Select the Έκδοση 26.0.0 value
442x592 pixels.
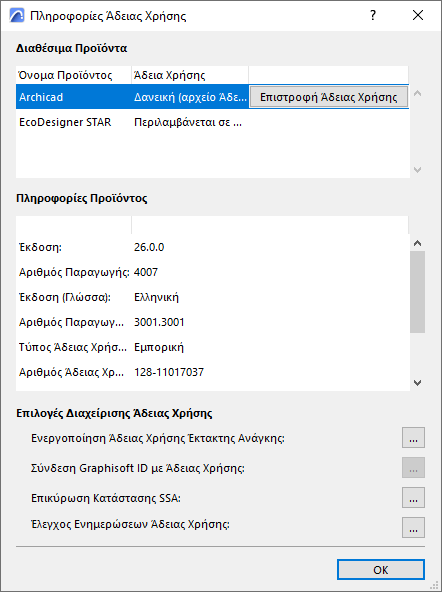(149, 247)
